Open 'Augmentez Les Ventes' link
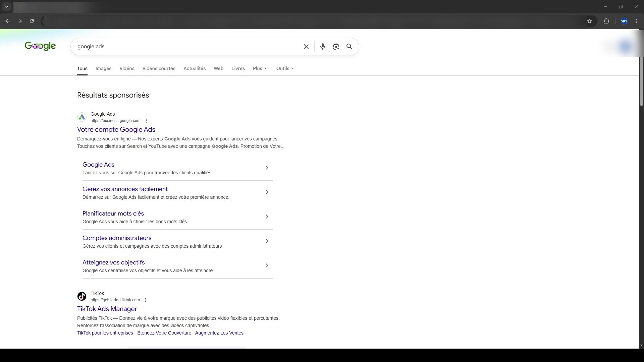The height and width of the screenshot is (362, 644). pyautogui.click(x=219, y=333)
